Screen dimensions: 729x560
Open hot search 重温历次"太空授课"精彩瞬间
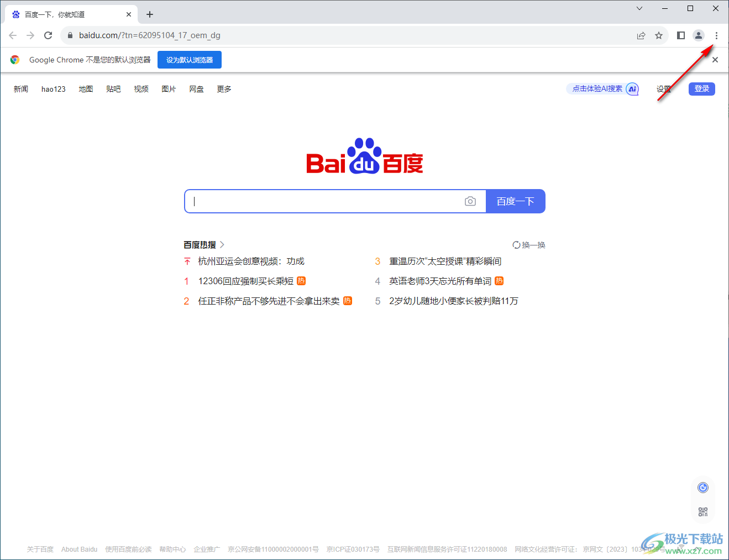point(445,261)
